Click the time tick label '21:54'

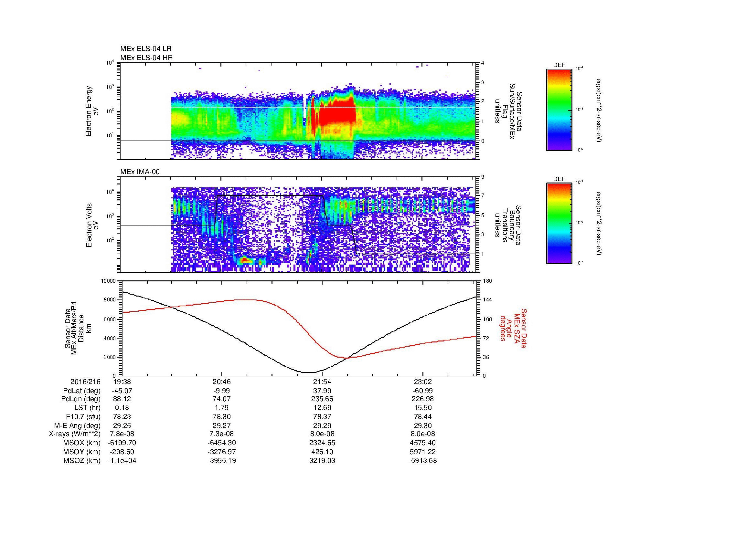point(322,382)
